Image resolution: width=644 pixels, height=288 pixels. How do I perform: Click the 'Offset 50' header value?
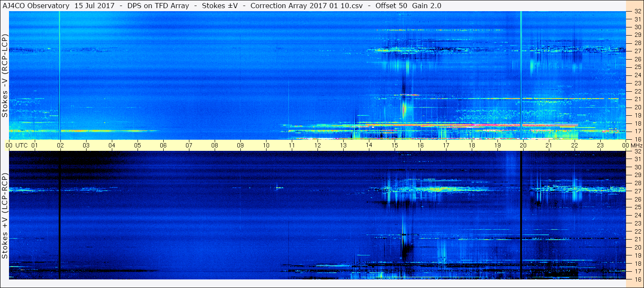point(391,6)
